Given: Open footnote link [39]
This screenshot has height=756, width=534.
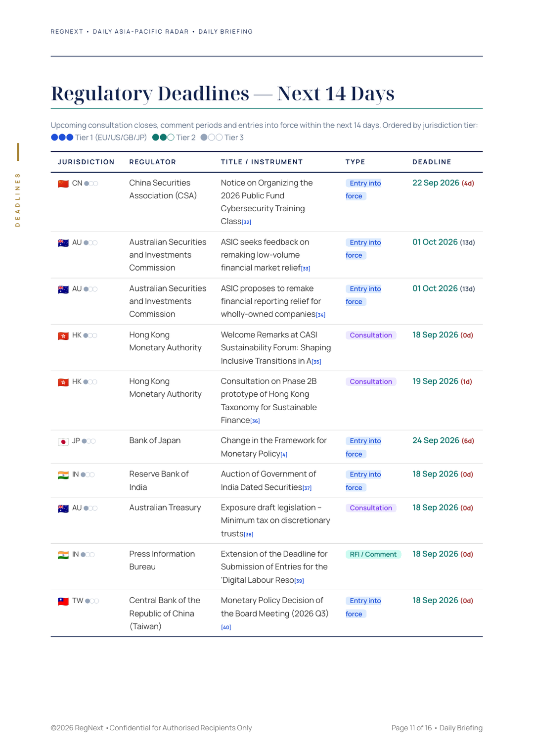Looking at the screenshot, I should [299, 581].
